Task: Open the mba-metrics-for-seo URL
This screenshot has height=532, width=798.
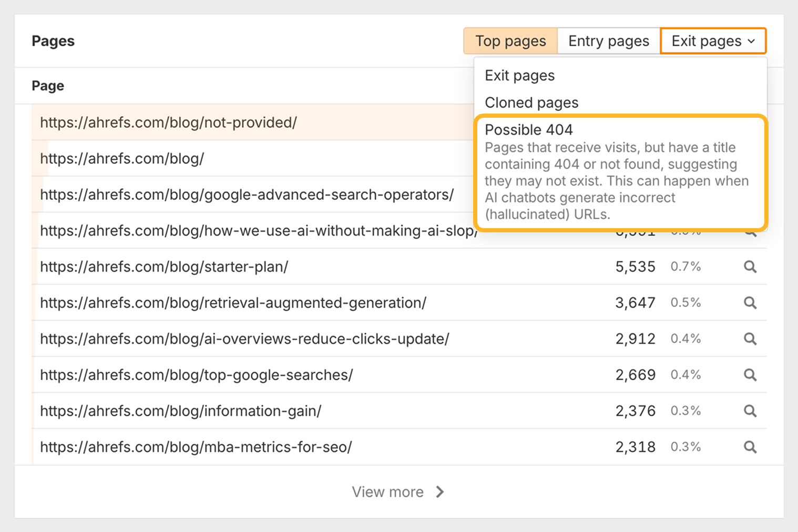Action: (x=196, y=447)
